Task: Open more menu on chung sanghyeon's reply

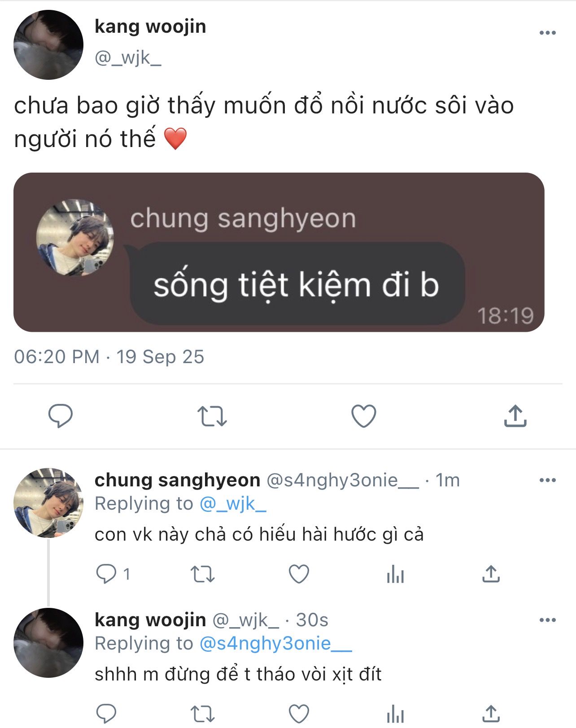Action: point(547,480)
